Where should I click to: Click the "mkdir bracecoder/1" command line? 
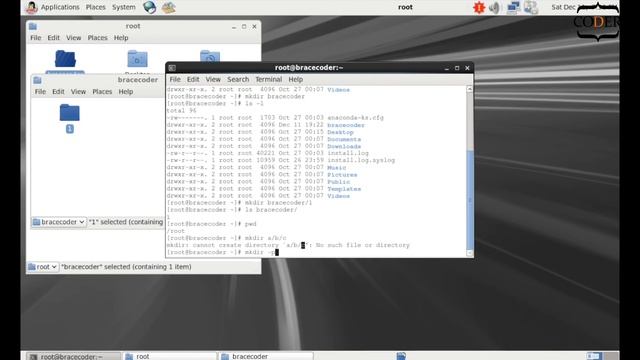pos(278,203)
